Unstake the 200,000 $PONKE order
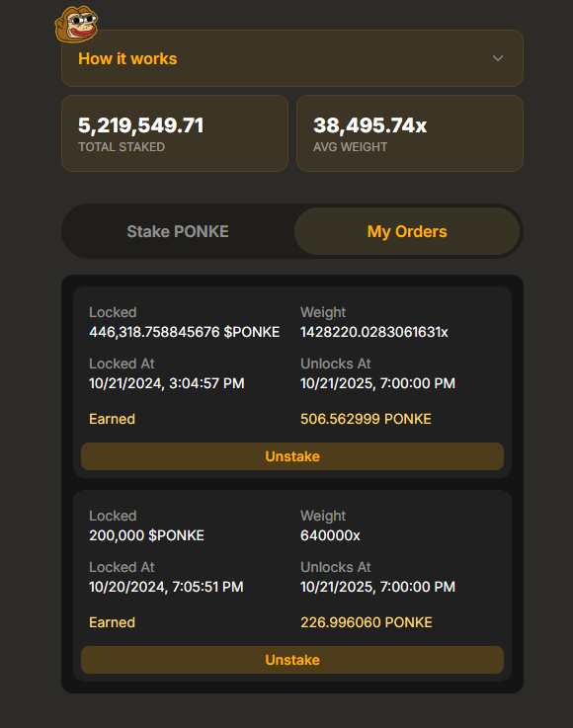Image resolution: width=573 pixels, height=728 pixels. coord(292,660)
